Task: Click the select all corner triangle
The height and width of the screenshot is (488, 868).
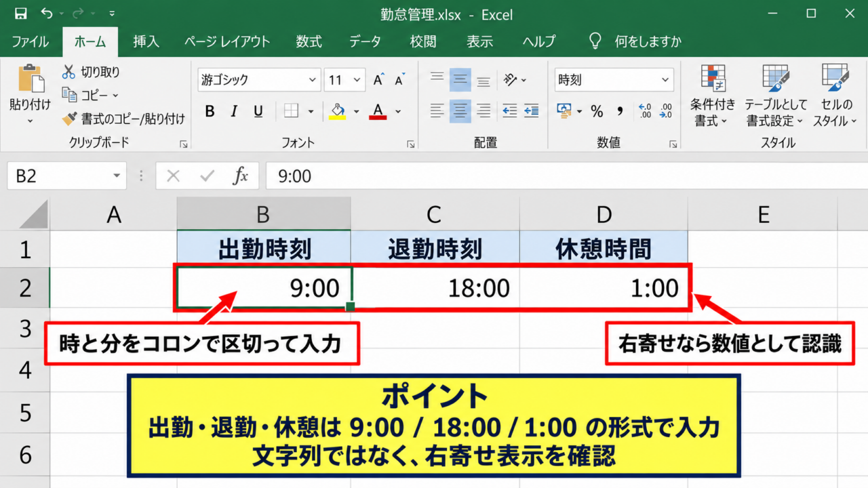Action: [x=33, y=215]
